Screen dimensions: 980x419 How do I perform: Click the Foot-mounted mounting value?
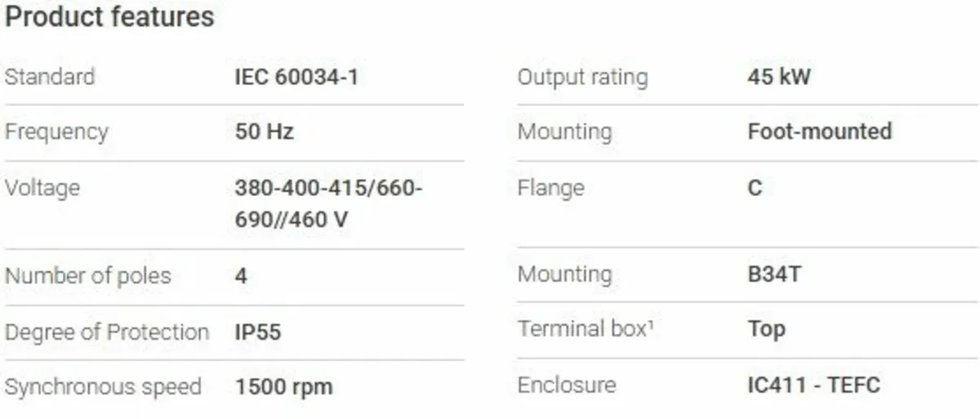point(819,131)
